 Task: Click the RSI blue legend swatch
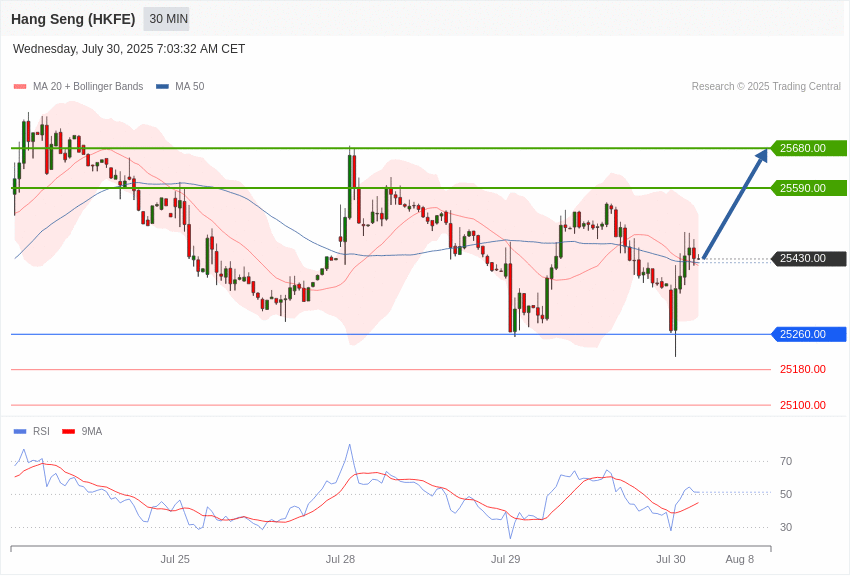[20, 431]
